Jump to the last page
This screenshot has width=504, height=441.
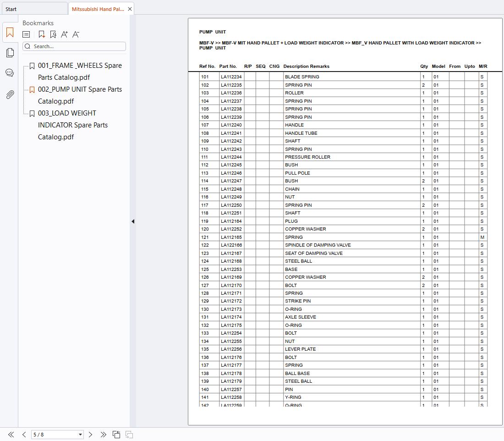coord(103,435)
